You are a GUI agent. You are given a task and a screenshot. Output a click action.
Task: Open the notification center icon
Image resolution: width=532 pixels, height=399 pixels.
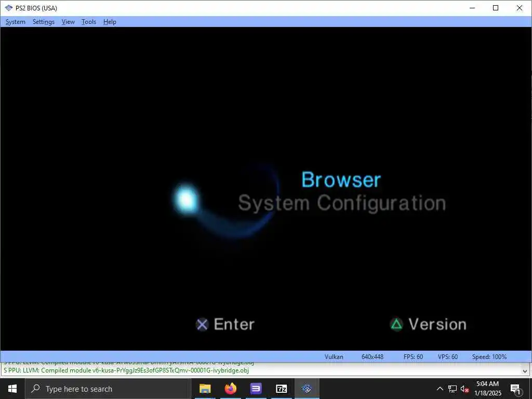(515, 389)
